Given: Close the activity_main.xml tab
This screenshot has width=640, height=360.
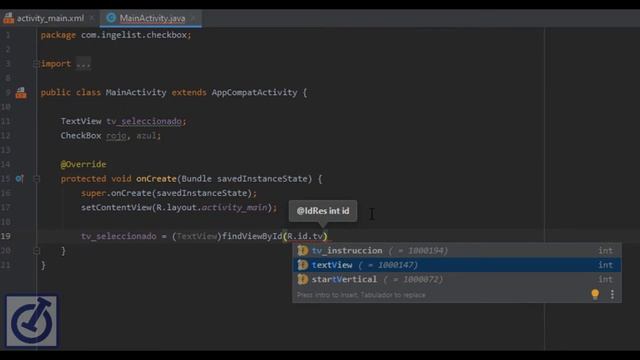Looking at the screenshot, I should [92, 18].
